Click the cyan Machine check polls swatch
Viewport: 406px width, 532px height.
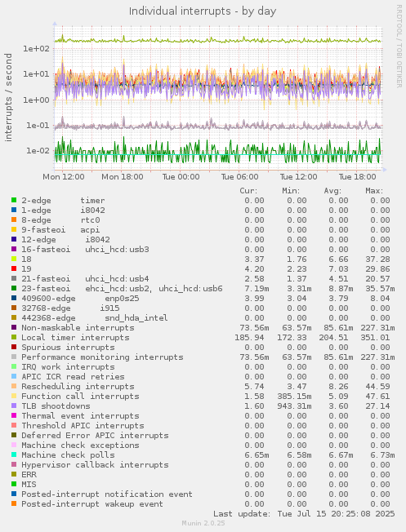(x=14, y=454)
